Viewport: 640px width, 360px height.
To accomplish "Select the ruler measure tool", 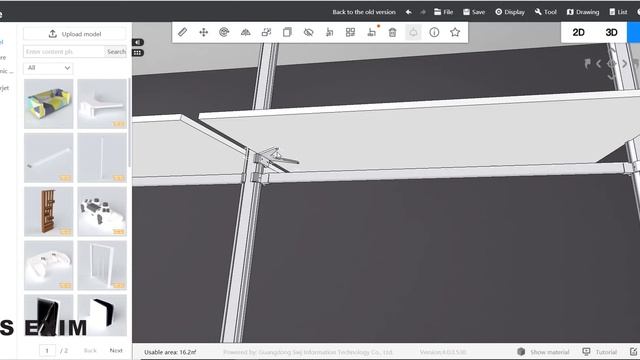I will (182, 32).
